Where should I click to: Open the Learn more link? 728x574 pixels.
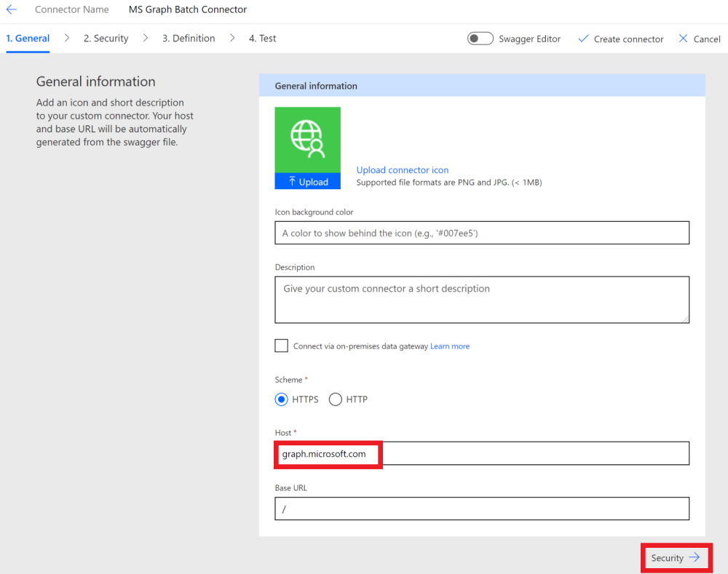[450, 346]
